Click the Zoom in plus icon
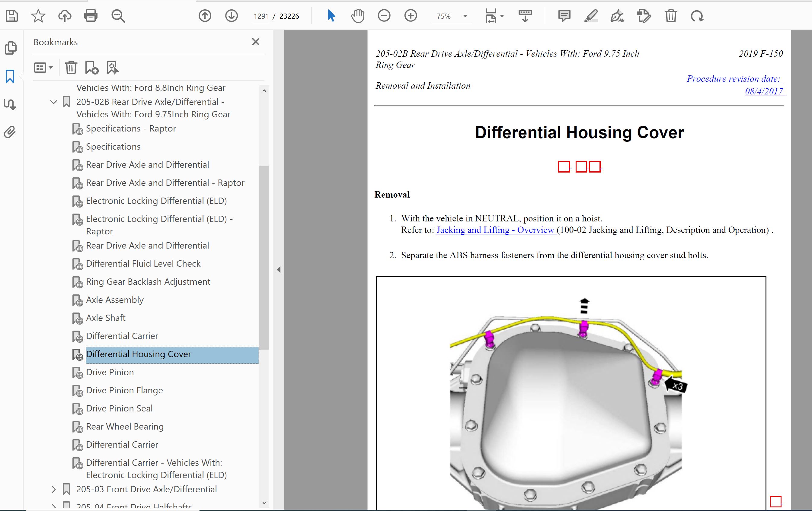Image resolution: width=812 pixels, height=511 pixels. 411,16
